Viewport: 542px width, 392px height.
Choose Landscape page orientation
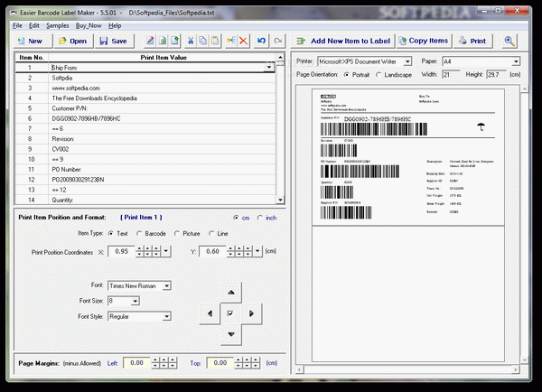(378, 75)
